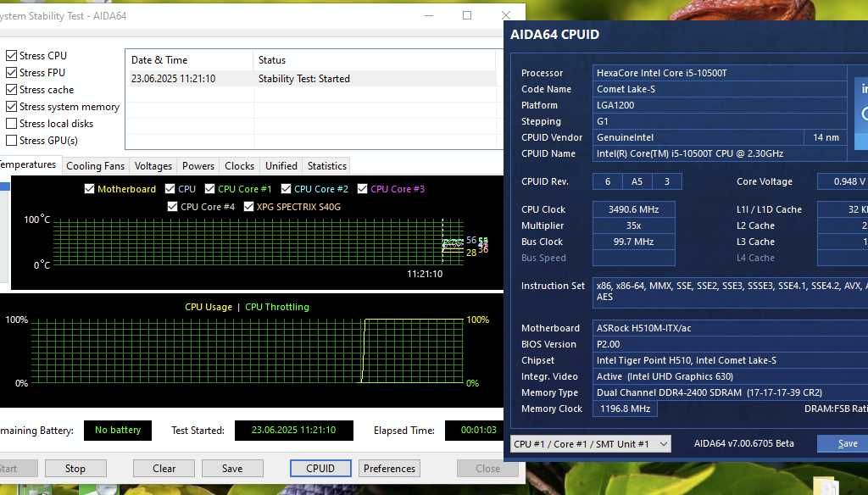
Task: Toggle CPU Core #2 graph checkbox
Action: click(x=286, y=189)
